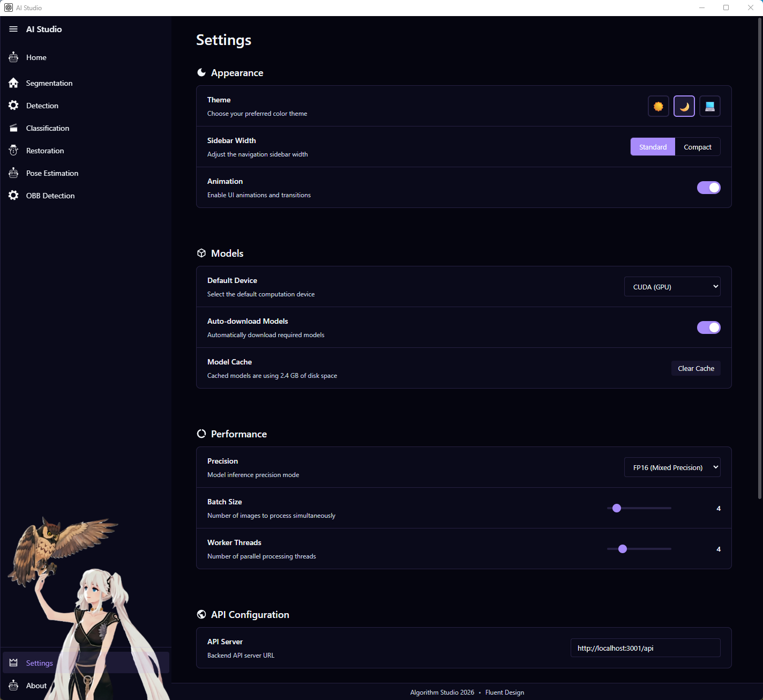
Task: Turn off Auto-download Models toggle
Action: click(x=708, y=327)
